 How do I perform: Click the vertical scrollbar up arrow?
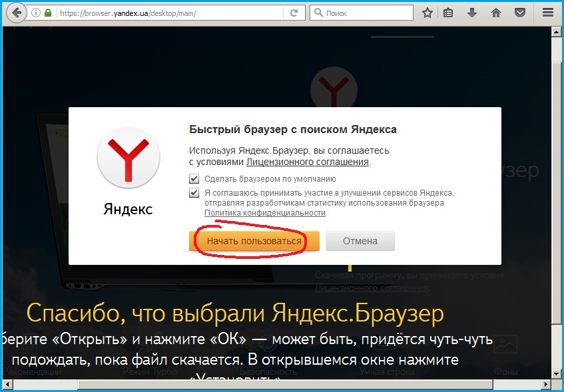[556, 32]
